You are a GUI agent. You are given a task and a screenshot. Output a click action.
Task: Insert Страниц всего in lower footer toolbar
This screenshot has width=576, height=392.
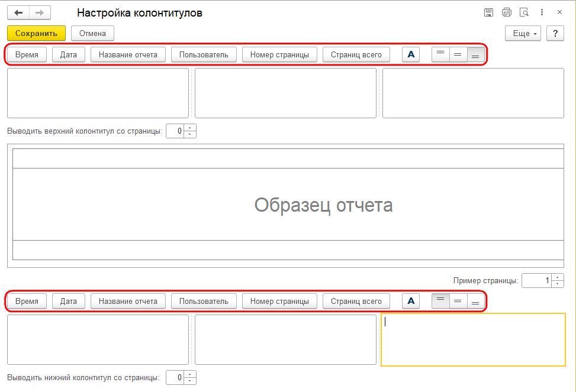tap(356, 302)
